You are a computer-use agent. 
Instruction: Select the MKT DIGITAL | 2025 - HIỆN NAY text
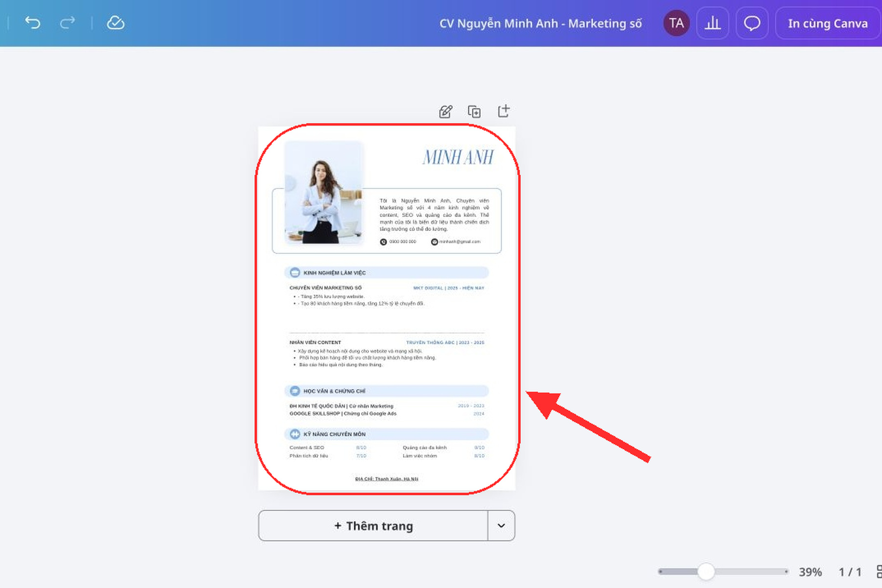pyautogui.click(x=448, y=288)
